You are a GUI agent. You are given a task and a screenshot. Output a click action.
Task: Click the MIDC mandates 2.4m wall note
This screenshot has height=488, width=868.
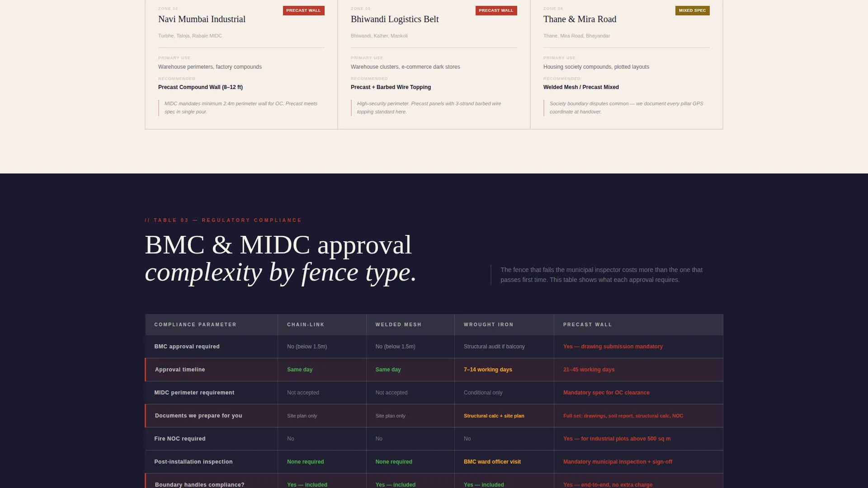click(241, 108)
